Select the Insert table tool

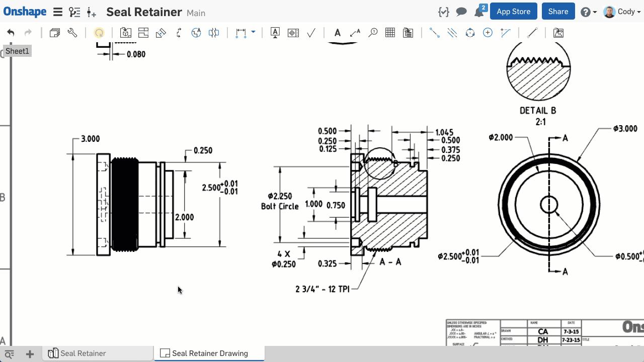tap(390, 33)
